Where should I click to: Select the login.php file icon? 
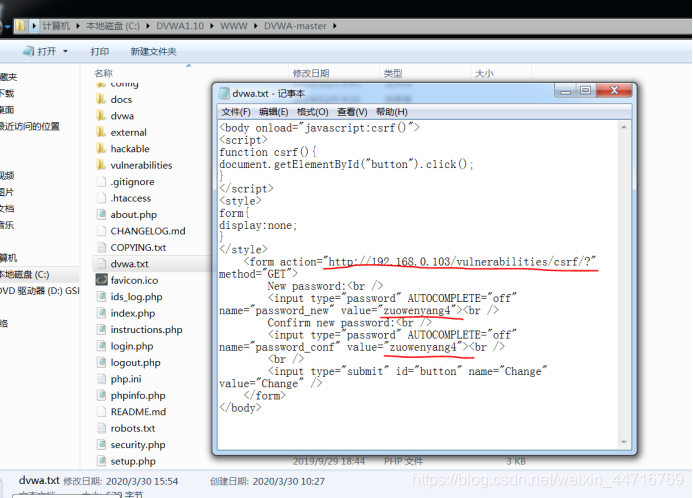pyautogui.click(x=101, y=346)
